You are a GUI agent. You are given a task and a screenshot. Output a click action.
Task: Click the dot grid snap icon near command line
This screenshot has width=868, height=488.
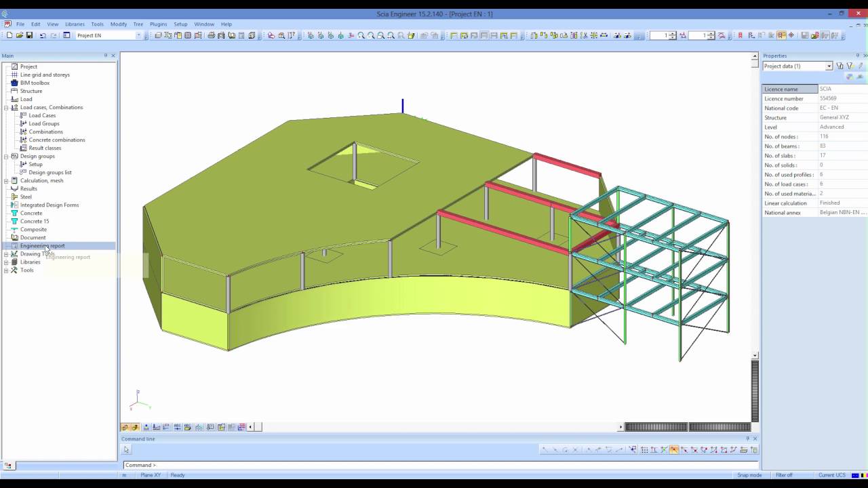click(x=644, y=449)
